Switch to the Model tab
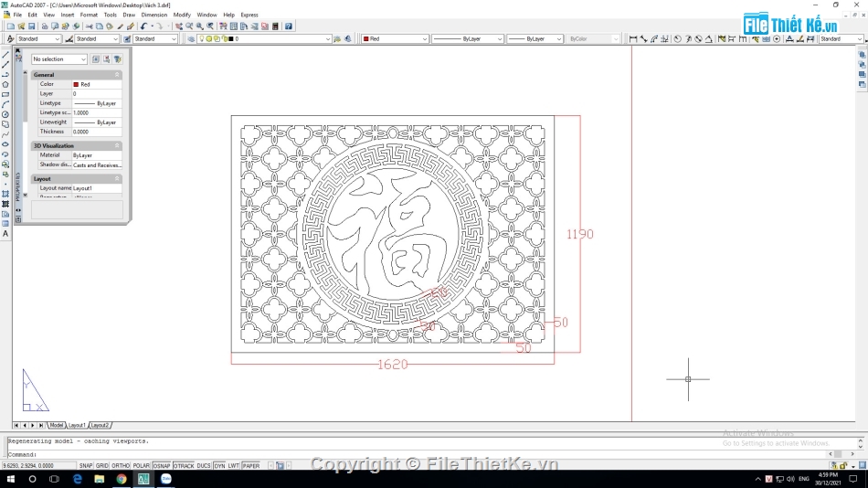868x488 pixels. (x=57, y=426)
